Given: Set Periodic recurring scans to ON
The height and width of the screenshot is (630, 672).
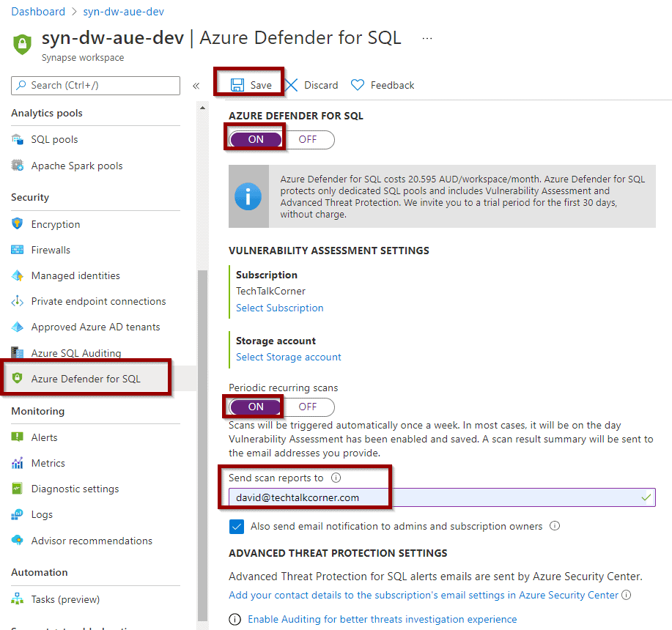Looking at the screenshot, I should [x=256, y=407].
